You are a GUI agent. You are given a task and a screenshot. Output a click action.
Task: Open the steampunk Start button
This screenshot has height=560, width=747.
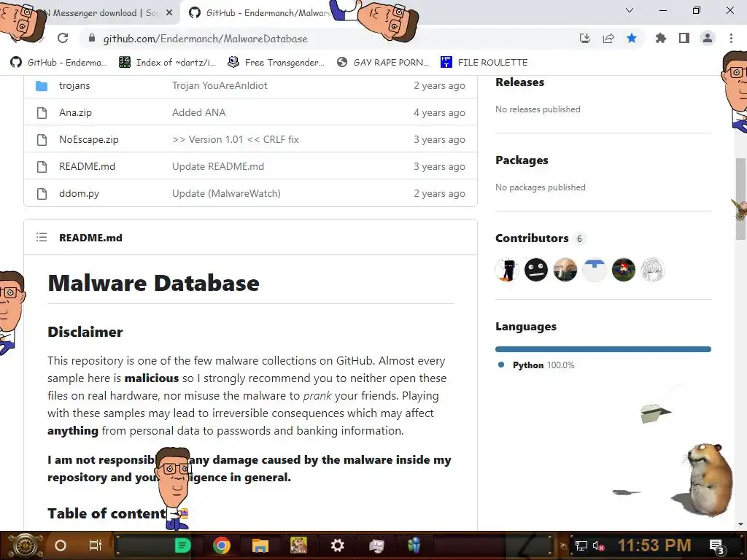coord(24,545)
